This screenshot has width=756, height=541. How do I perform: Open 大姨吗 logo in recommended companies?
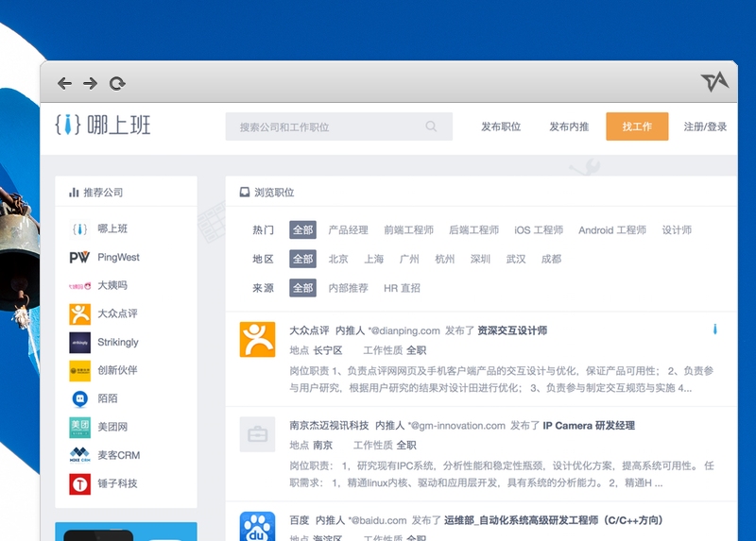pyautogui.click(x=79, y=286)
